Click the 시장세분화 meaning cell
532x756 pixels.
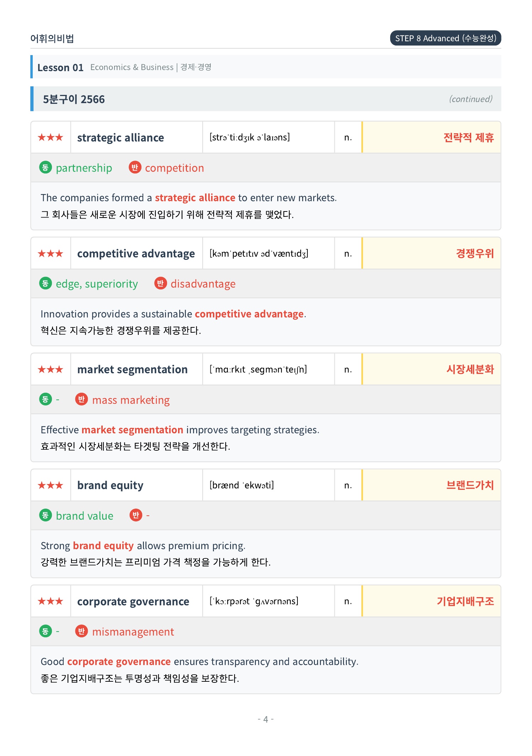[x=431, y=369]
